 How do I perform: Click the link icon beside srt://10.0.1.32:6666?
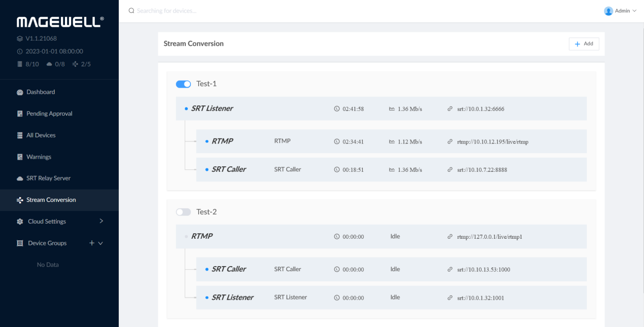(x=450, y=109)
